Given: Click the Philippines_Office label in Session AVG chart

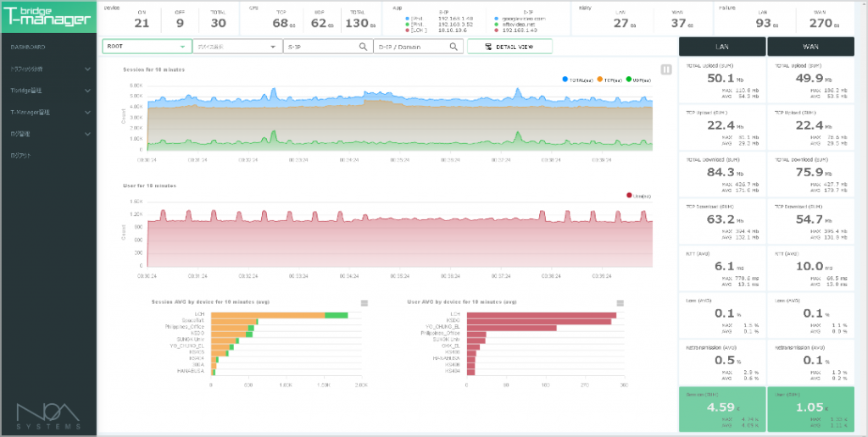Looking at the screenshot, I should tap(185, 328).
